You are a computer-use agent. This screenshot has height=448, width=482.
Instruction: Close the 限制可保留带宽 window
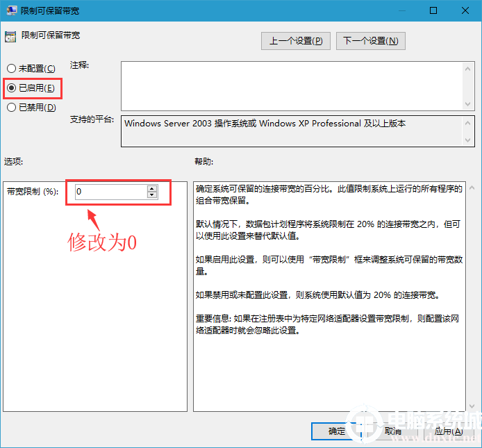(x=465, y=10)
